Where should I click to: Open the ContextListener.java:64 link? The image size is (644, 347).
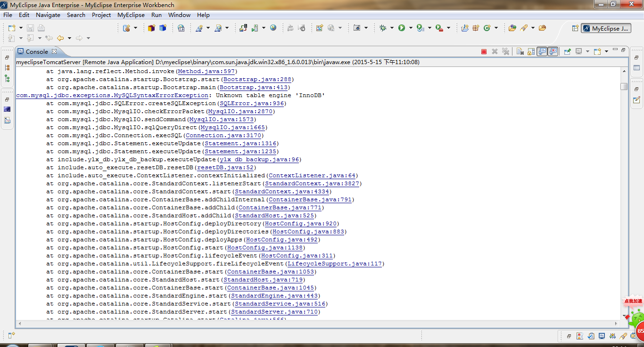point(313,175)
